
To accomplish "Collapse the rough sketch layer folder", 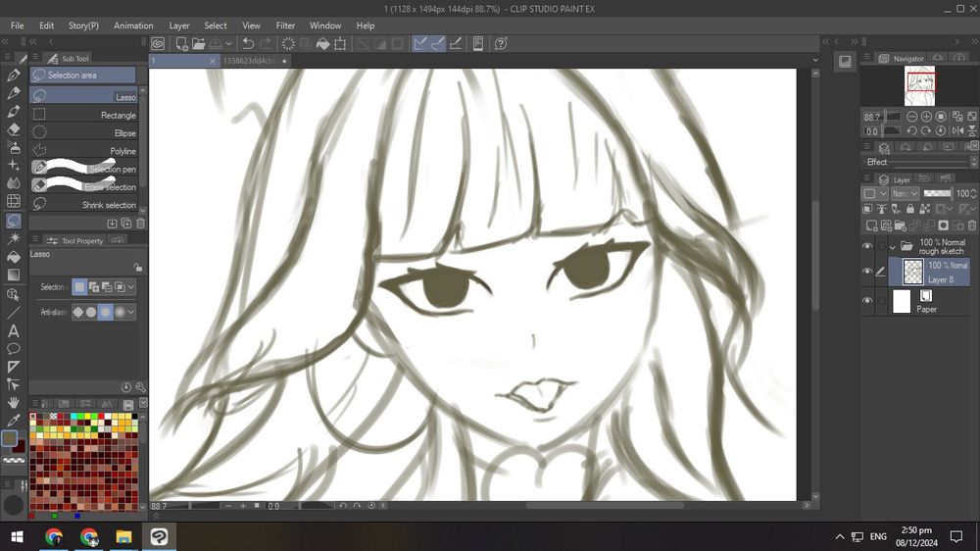I will [892, 247].
